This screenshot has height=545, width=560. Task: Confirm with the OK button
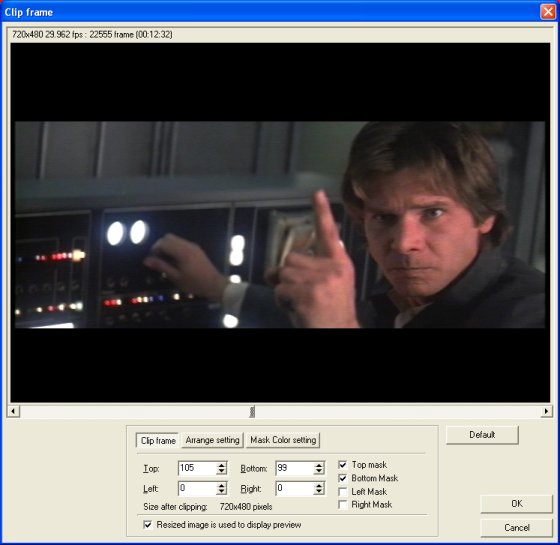(516, 504)
